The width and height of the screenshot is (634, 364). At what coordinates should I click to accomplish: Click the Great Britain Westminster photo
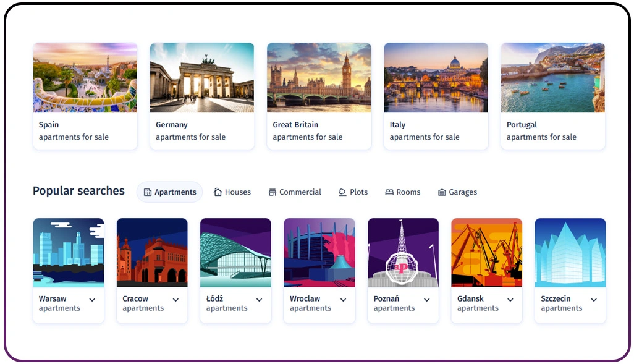(x=319, y=77)
